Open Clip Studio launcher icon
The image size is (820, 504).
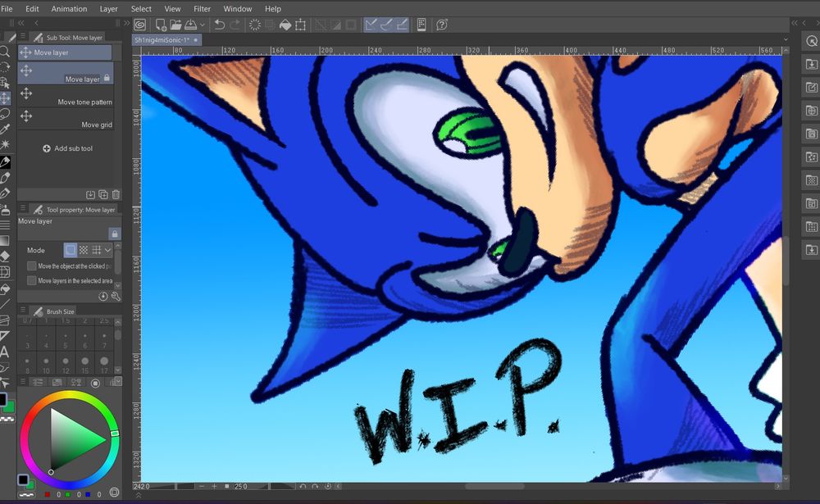(x=139, y=25)
